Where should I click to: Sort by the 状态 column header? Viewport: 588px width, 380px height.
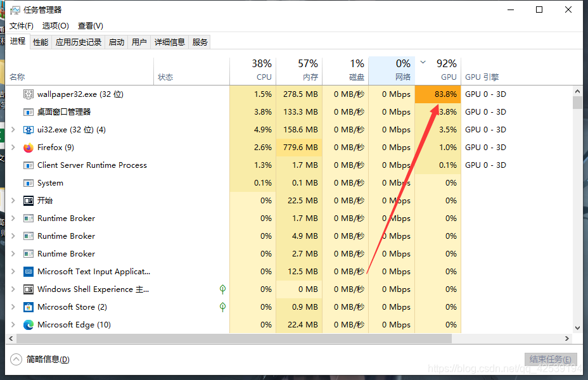click(x=191, y=70)
